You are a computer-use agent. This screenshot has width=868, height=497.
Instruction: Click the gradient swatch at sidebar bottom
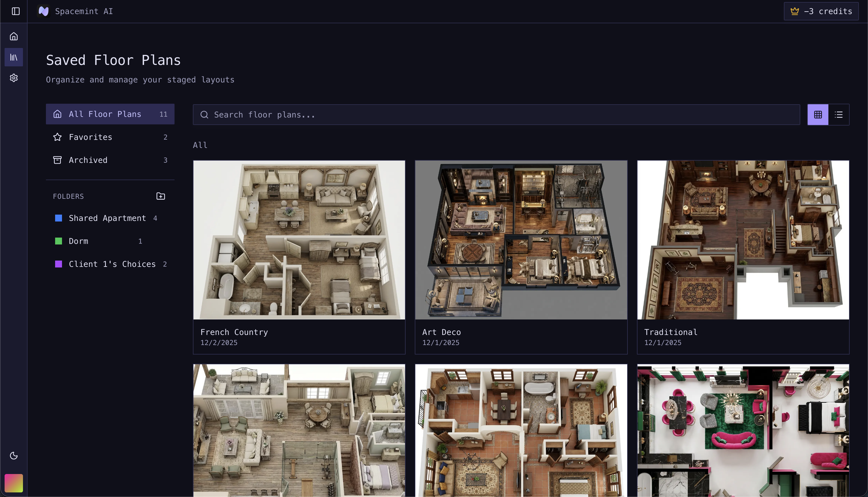coord(14,483)
